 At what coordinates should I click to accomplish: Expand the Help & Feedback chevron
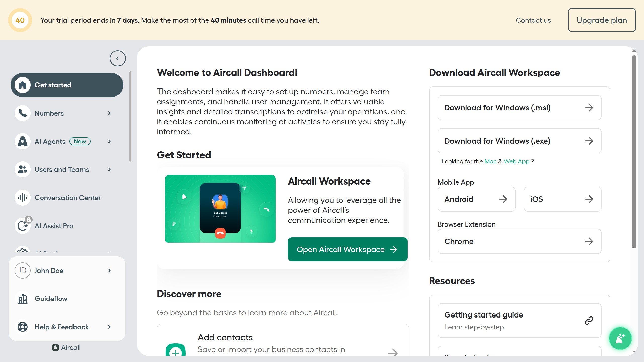tap(109, 327)
